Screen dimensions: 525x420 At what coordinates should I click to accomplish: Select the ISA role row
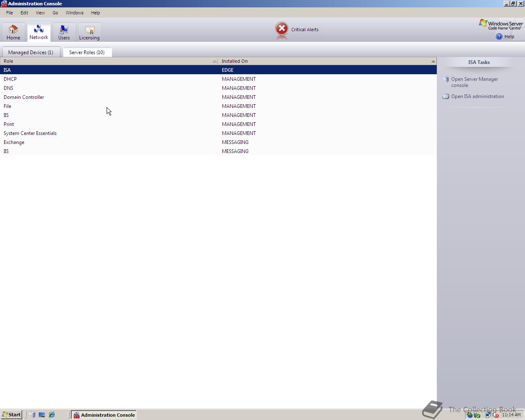218,70
